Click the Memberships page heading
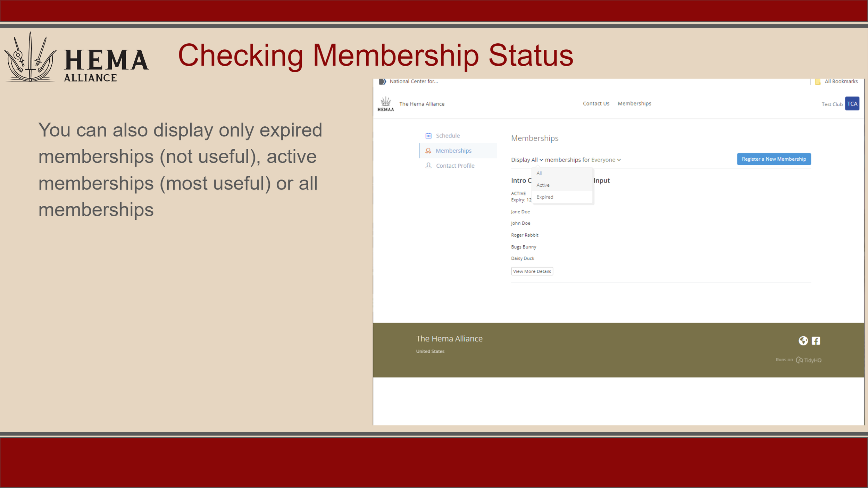This screenshot has width=868, height=488. tap(535, 138)
